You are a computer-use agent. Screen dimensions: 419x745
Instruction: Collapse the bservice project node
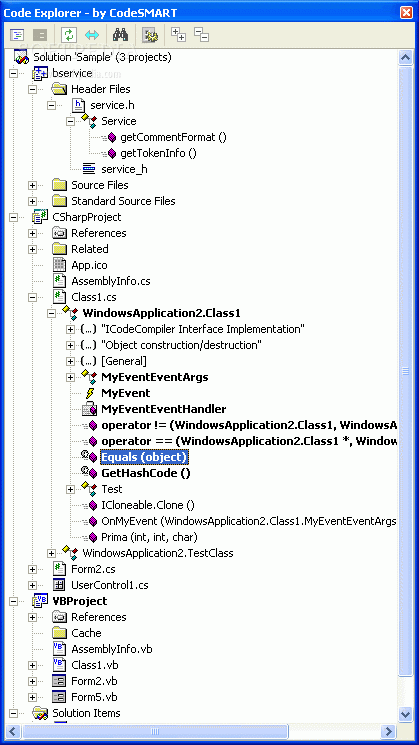coord(13,74)
